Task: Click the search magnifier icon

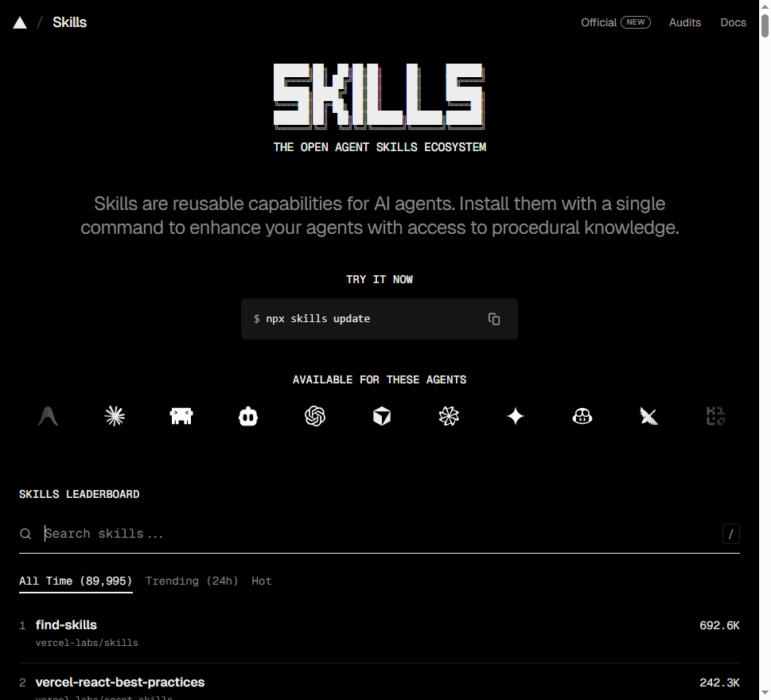Action: click(25, 533)
